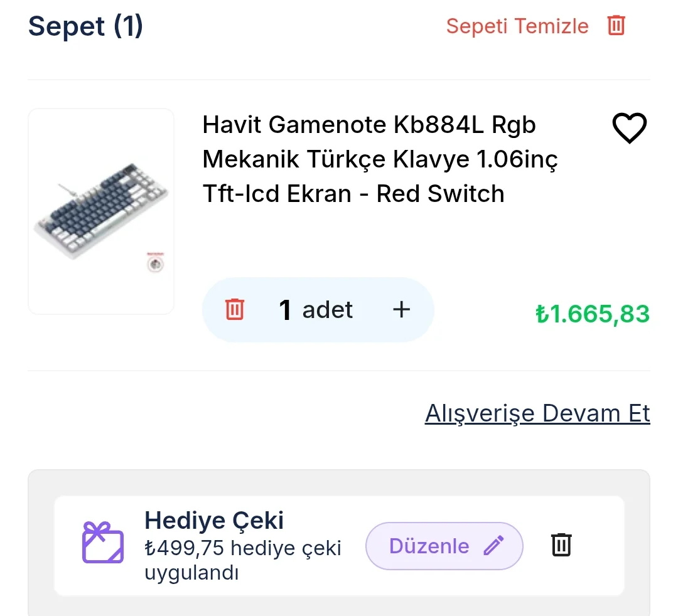
Task: Open the Havit keyboard product thumbnail
Action: [101, 211]
